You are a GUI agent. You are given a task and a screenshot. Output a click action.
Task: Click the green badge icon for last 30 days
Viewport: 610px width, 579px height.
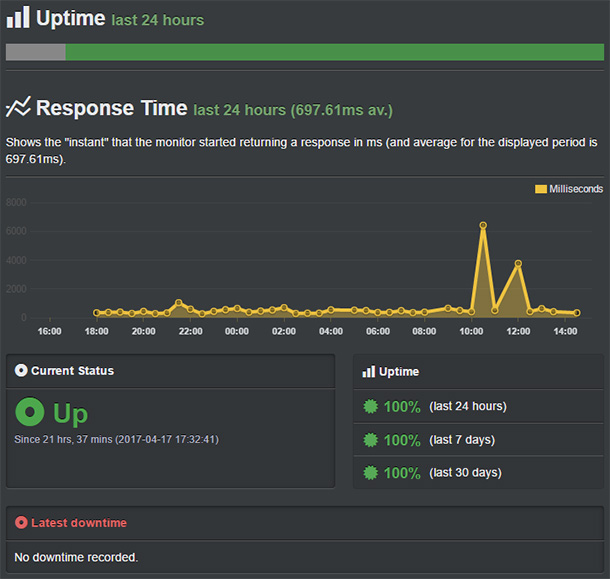point(370,473)
